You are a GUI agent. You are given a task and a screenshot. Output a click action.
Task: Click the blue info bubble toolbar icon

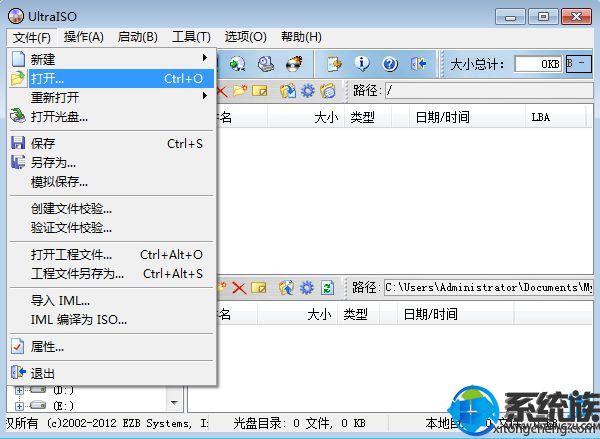pos(362,64)
